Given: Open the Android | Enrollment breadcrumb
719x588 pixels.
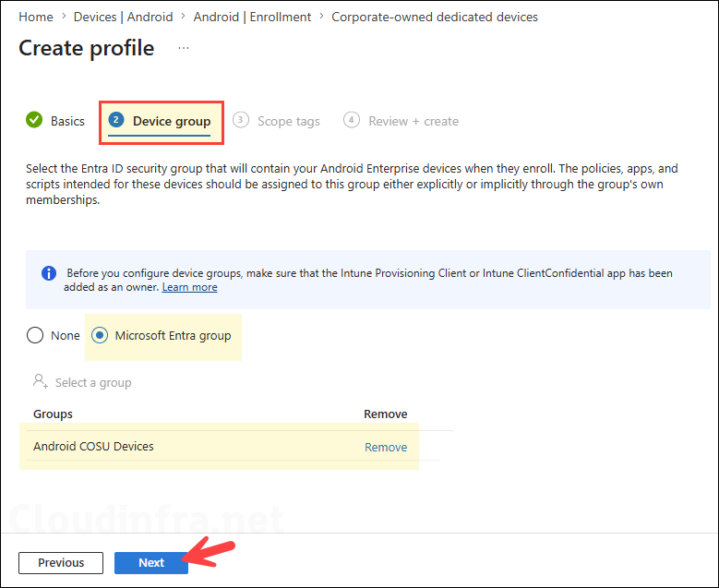Looking at the screenshot, I should (252, 17).
